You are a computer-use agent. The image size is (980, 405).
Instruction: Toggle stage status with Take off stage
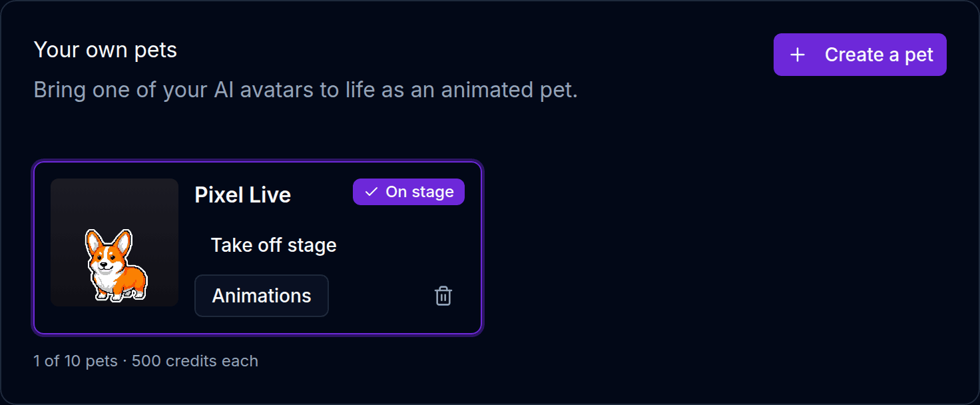[x=274, y=245]
